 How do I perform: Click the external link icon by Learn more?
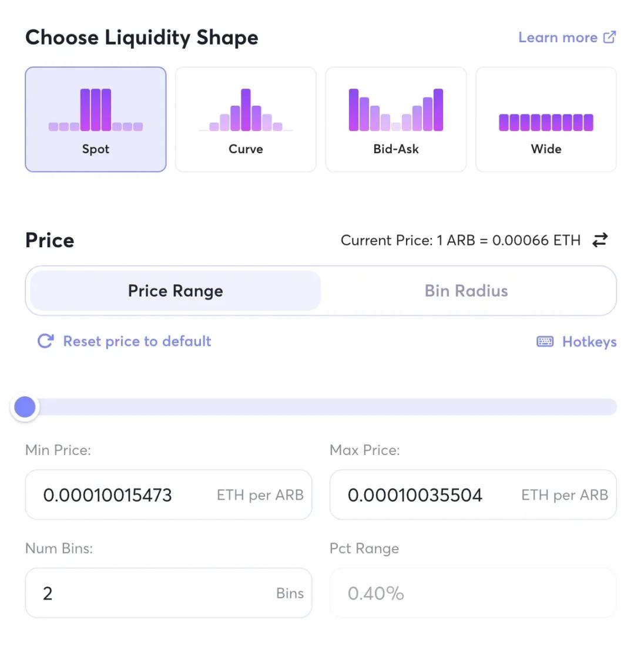[x=610, y=38]
